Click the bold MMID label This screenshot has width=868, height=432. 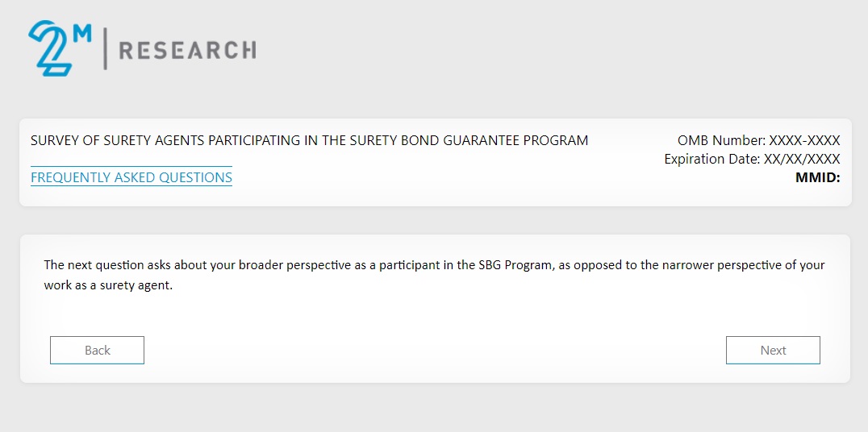(x=817, y=177)
